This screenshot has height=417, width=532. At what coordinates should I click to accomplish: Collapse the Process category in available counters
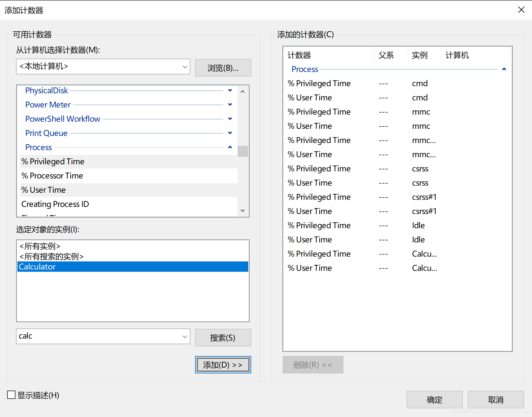pos(230,147)
